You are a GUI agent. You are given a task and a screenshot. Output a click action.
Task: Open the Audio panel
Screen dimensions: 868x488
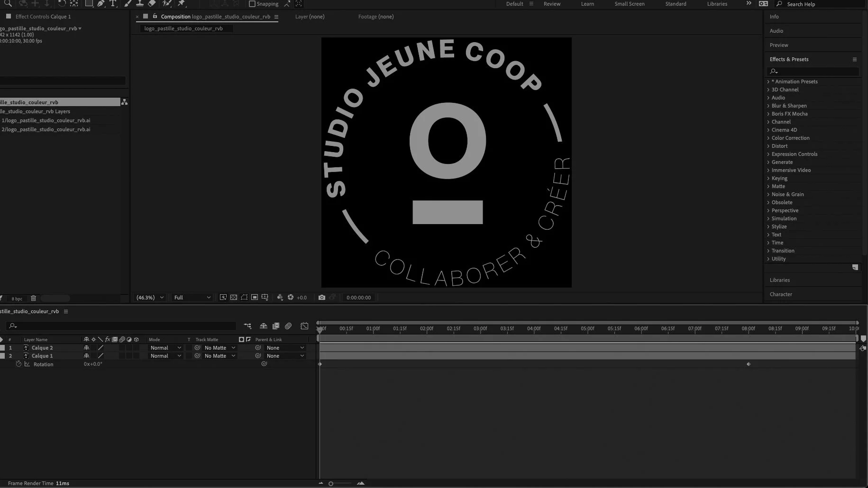pos(777,31)
